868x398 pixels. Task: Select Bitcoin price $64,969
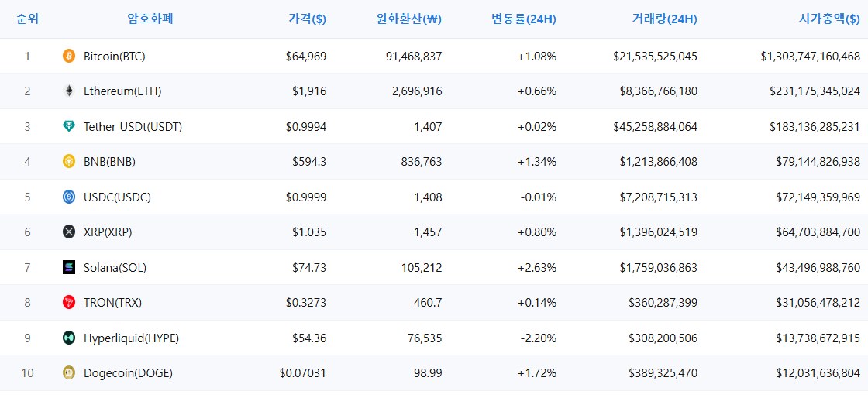click(306, 56)
